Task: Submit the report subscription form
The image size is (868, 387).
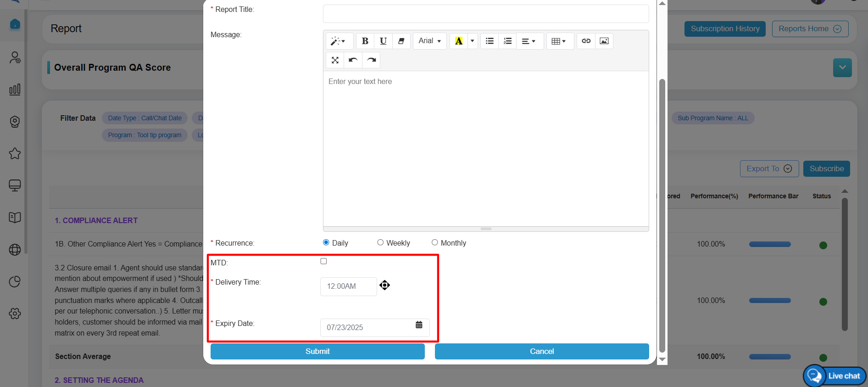Action: (317, 351)
